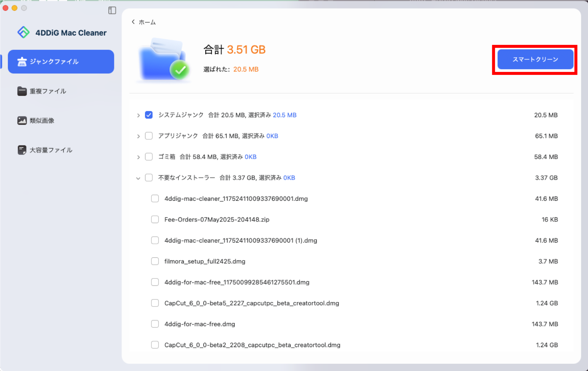Image resolution: width=588 pixels, height=371 pixels.
Task: Check 4ddig-mac-cleaner_1175241100933769000 1.dmg box
Action: click(155, 199)
